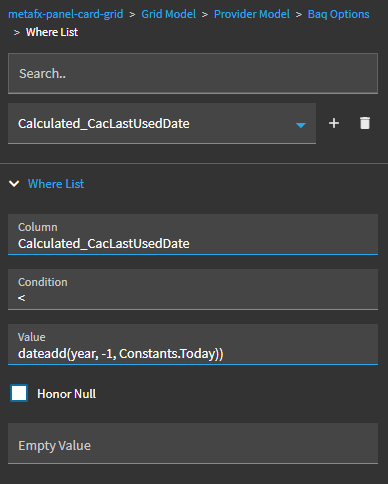Select the Calculated_CacLastUsedDate combo box text

[104, 124]
